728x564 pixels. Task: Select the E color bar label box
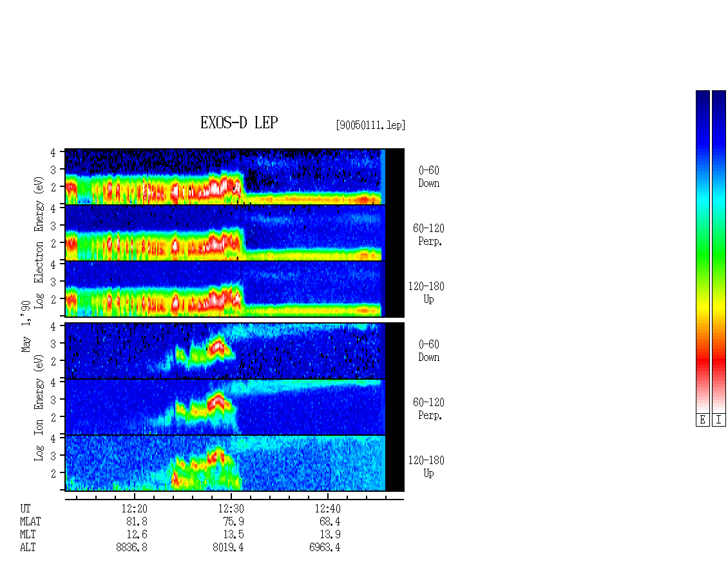point(702,420)
